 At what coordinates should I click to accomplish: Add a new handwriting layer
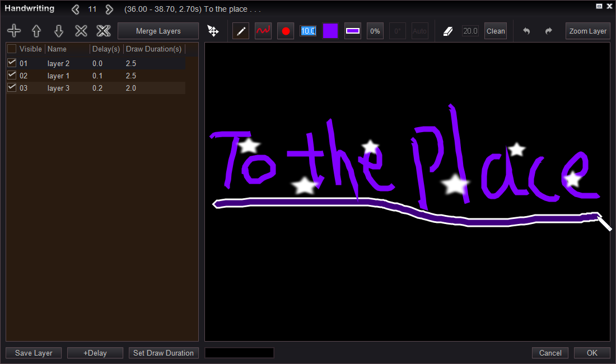coord(14,31)
